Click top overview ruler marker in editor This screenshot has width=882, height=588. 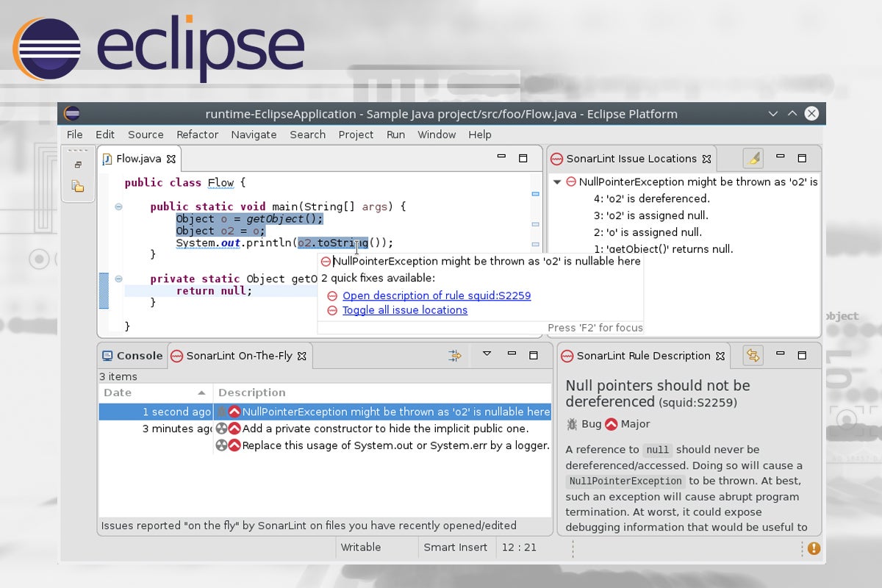click(536, 194)
